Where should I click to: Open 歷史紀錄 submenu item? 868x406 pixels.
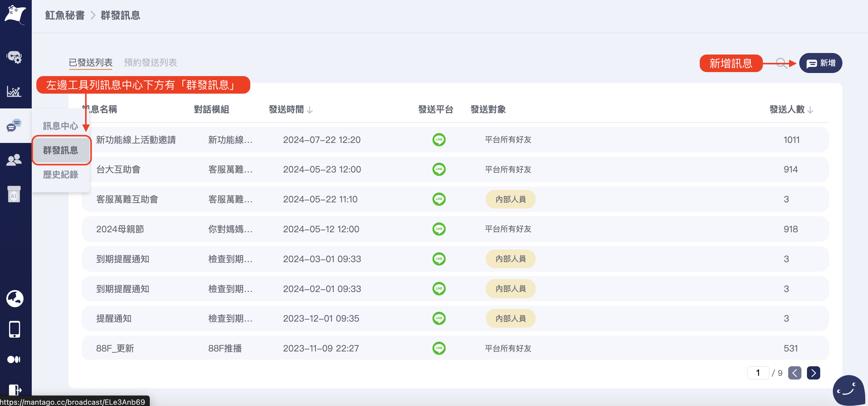click(x=61, y=174)
